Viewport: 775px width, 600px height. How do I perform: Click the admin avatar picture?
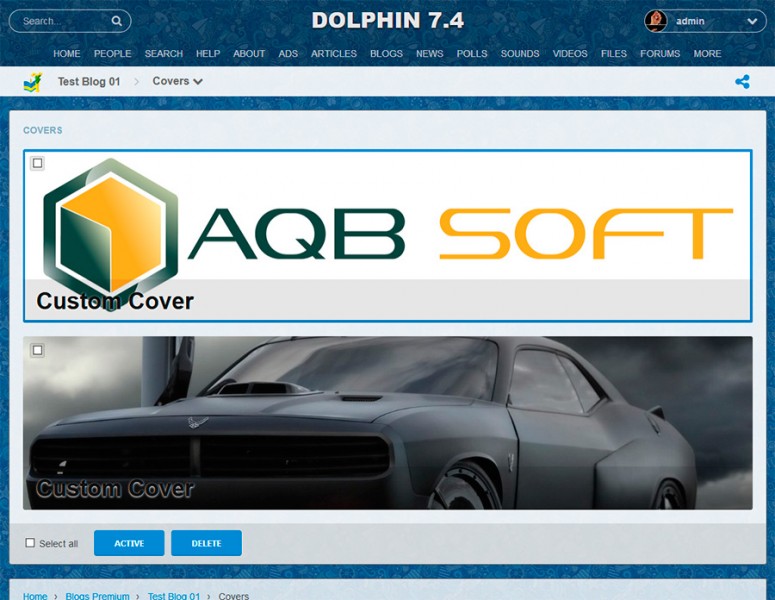click(656, 21)
